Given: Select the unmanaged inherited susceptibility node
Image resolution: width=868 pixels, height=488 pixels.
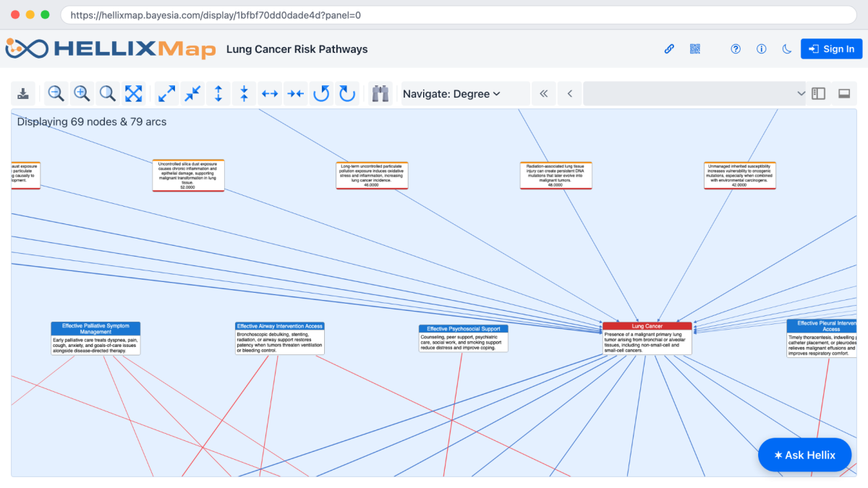Looking at the screenshot, I should coord(740,176).
